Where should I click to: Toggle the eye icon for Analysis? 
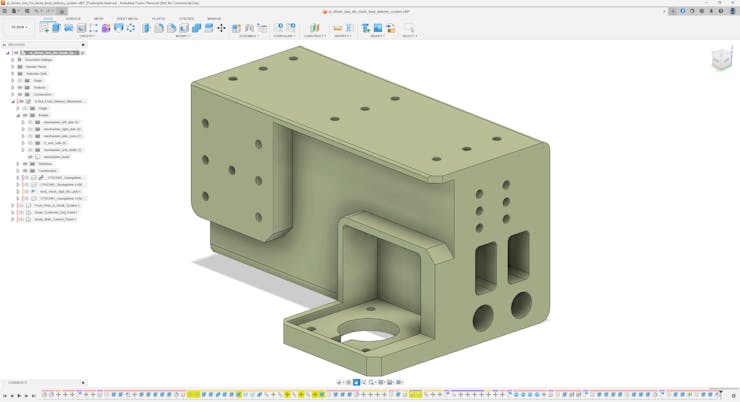tap(19, 87)
